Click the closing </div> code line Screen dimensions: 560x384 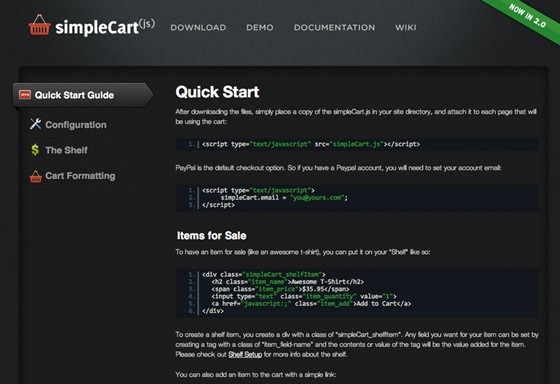213,311
